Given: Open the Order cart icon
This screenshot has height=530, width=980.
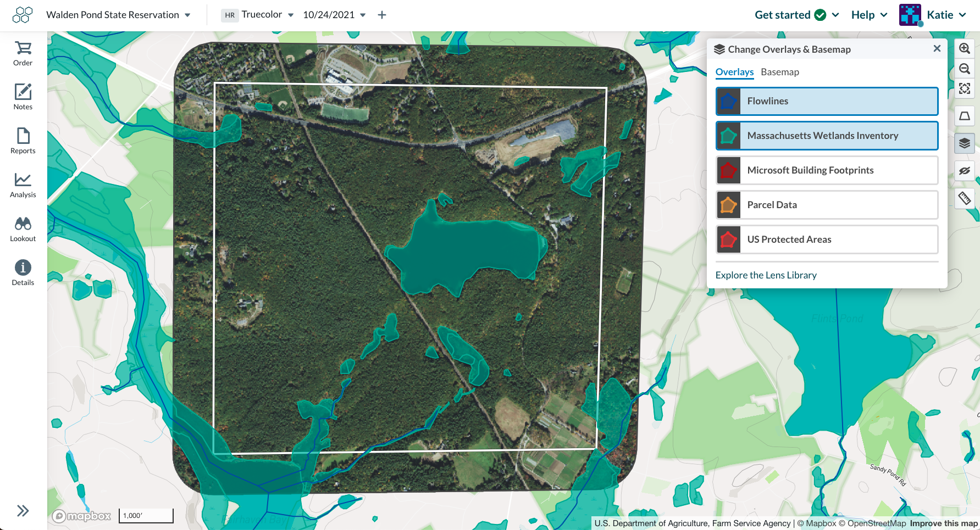Looking at the screenshot, I should point(23,54).
